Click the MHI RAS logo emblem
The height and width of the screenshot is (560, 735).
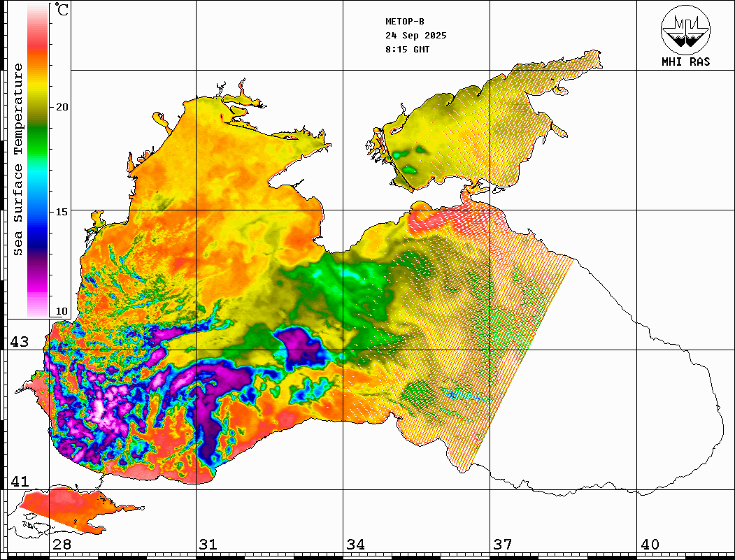pyautogui.click(x=685, y=30)
